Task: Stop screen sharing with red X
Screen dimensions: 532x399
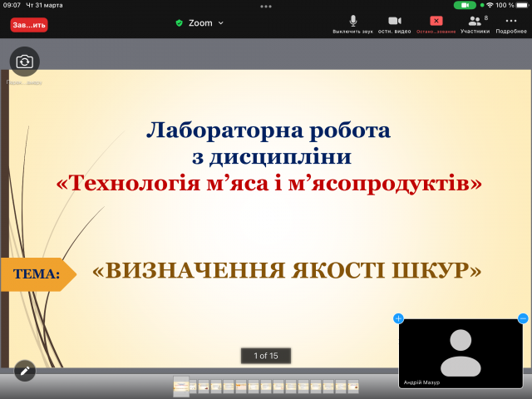Action: 436,24
